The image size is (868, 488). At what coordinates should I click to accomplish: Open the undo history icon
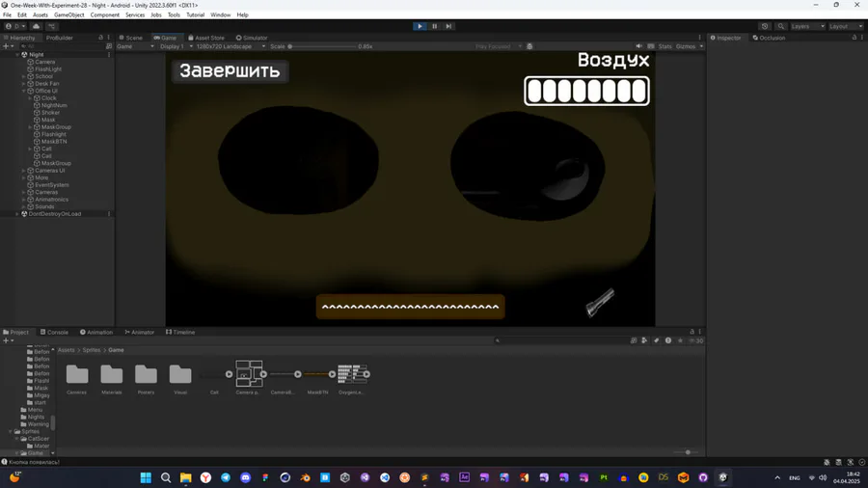(x=765, y=26)
